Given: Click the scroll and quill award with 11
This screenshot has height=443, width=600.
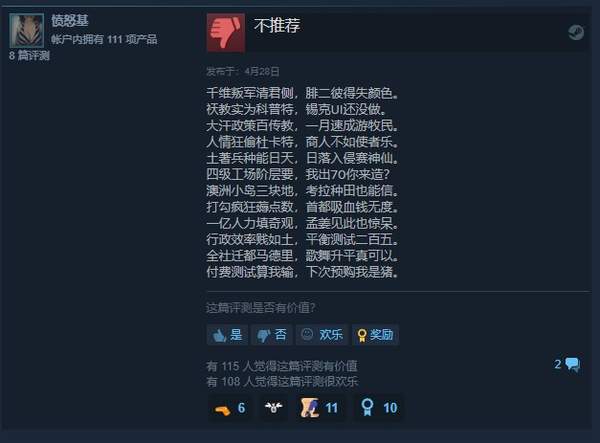Looking at the screenshot, I should pos(319,408).
